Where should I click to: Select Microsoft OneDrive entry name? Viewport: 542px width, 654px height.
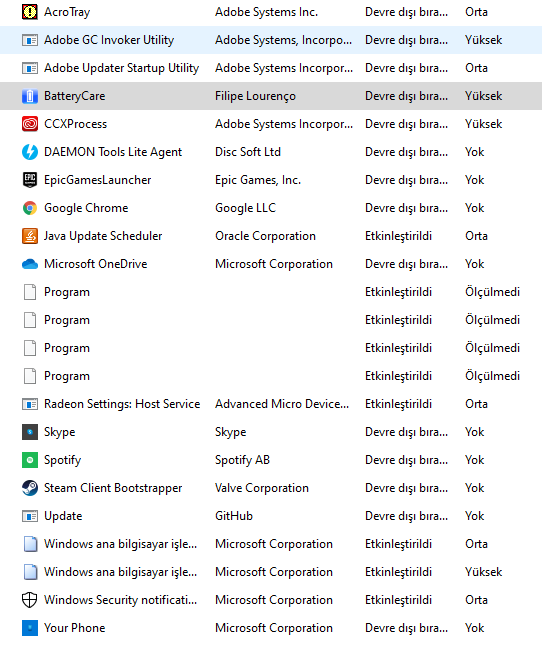96,264
